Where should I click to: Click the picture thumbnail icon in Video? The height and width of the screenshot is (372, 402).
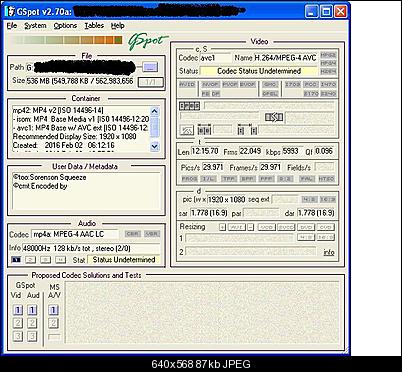[187, 130]
